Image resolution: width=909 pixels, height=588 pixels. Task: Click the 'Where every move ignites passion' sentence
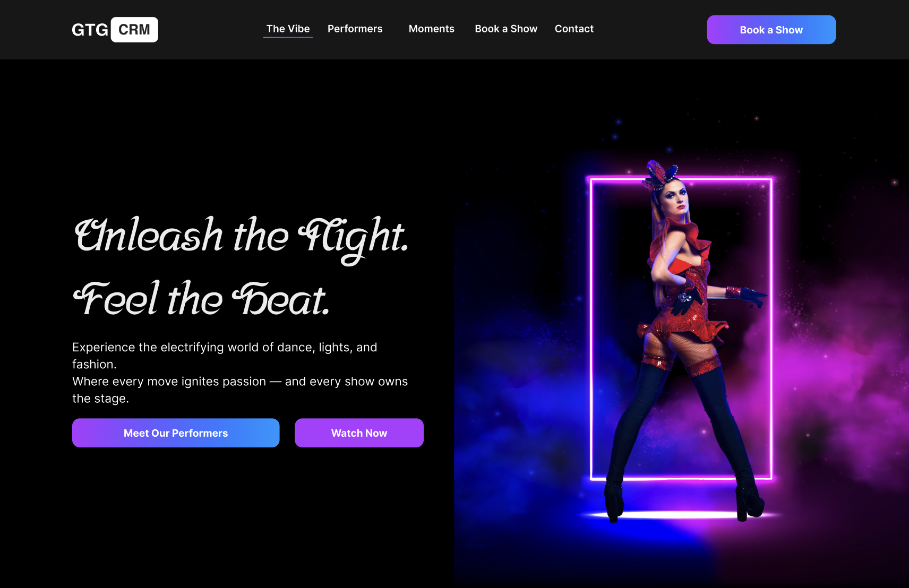pyautogui.click(x=240, y=390)
